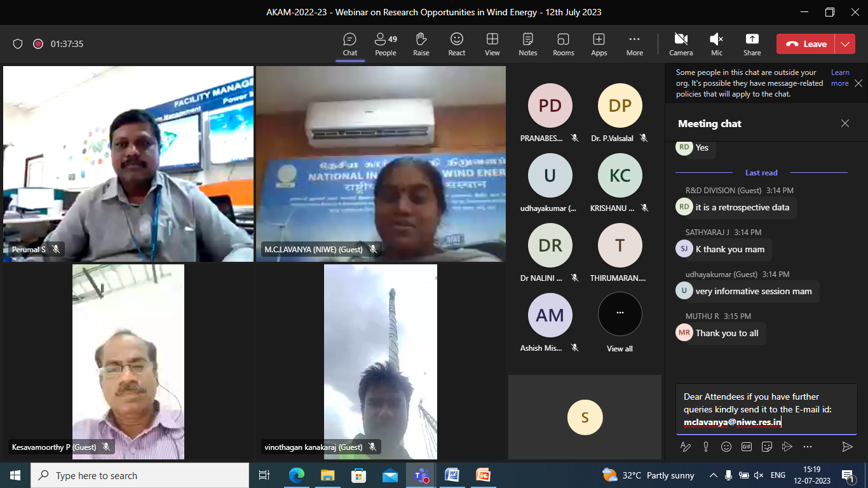Open the Rooms breakout icon
Image resolution: width=868 pixels, height=488 pixels.
563,44
